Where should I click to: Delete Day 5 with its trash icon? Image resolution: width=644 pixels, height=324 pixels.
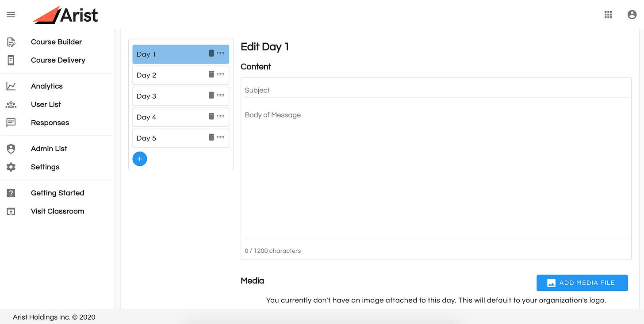(211, 137)
